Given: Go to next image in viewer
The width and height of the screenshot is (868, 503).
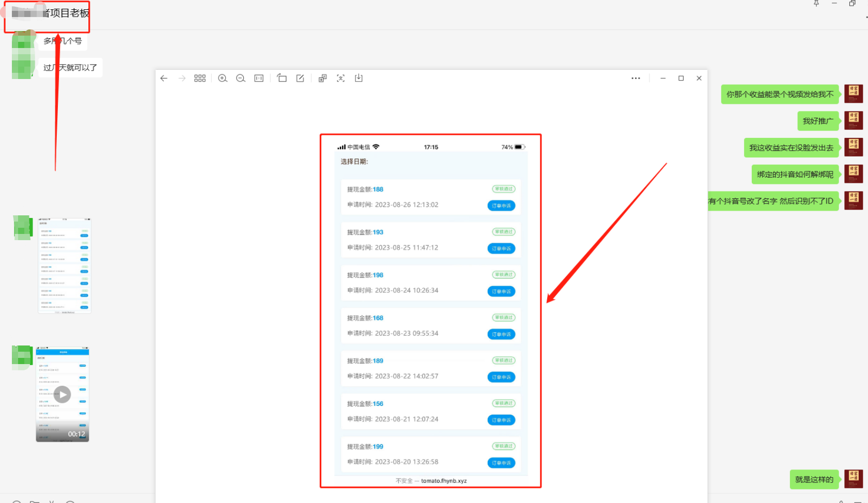Looking at the screenshot, I should coord(182,78).
